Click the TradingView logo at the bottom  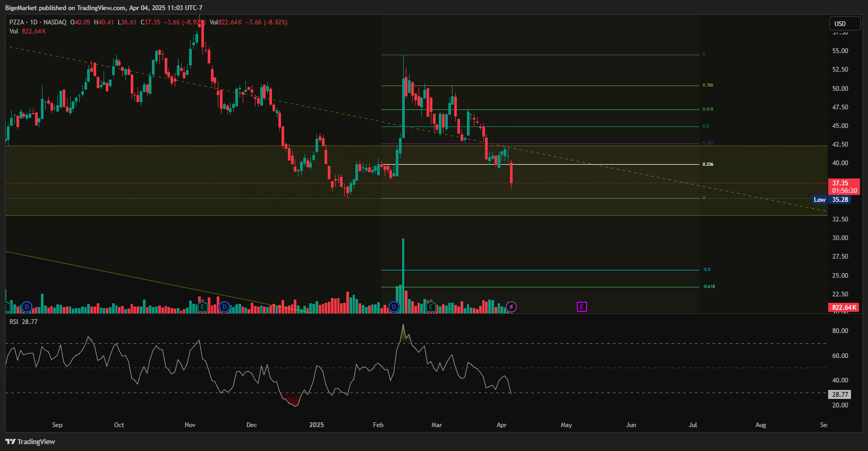pyautogui.click(x=30, y=441)
